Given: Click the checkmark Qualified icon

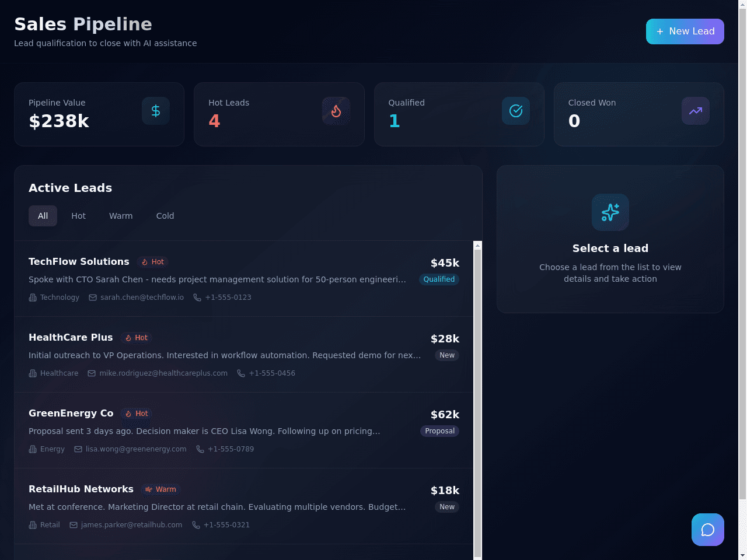Looking at the screenshot, I should click(516, 111).
